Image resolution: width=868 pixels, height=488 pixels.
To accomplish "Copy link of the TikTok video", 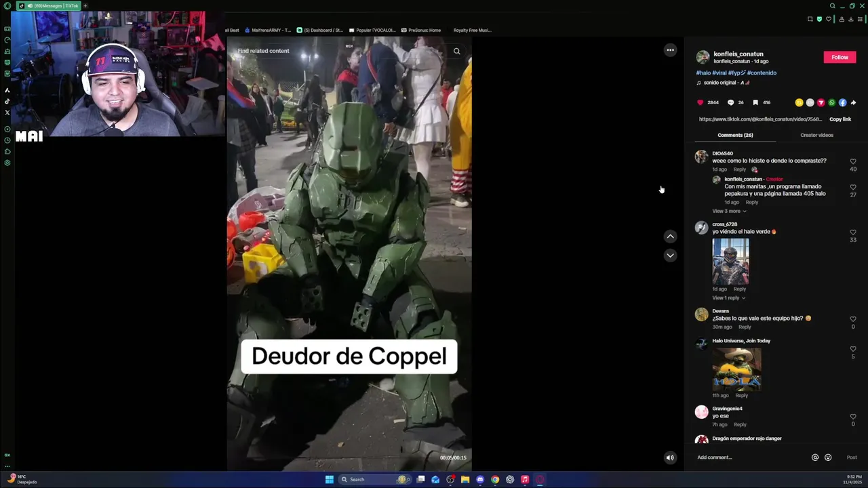I will 840,119.
